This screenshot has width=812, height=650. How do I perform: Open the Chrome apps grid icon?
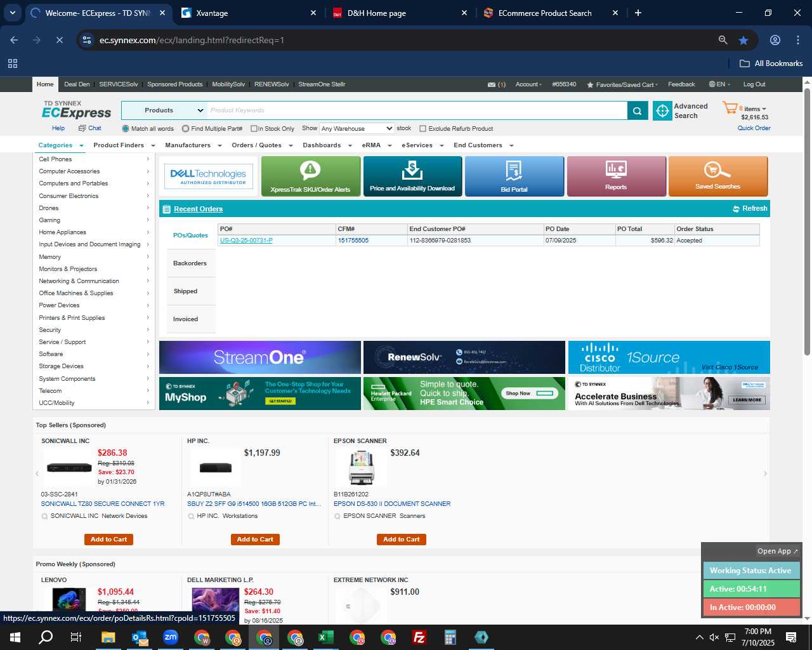(13, 63)
